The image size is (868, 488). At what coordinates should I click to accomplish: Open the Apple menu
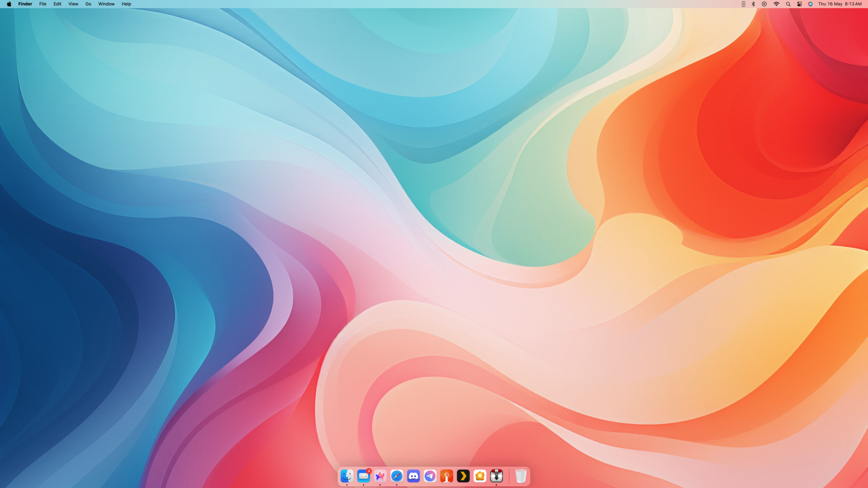click(10, 4)
